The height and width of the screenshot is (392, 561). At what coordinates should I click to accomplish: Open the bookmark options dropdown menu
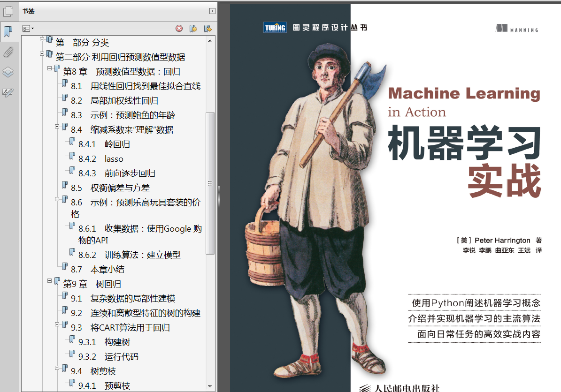pyautogui.click(x=28, y=28)
